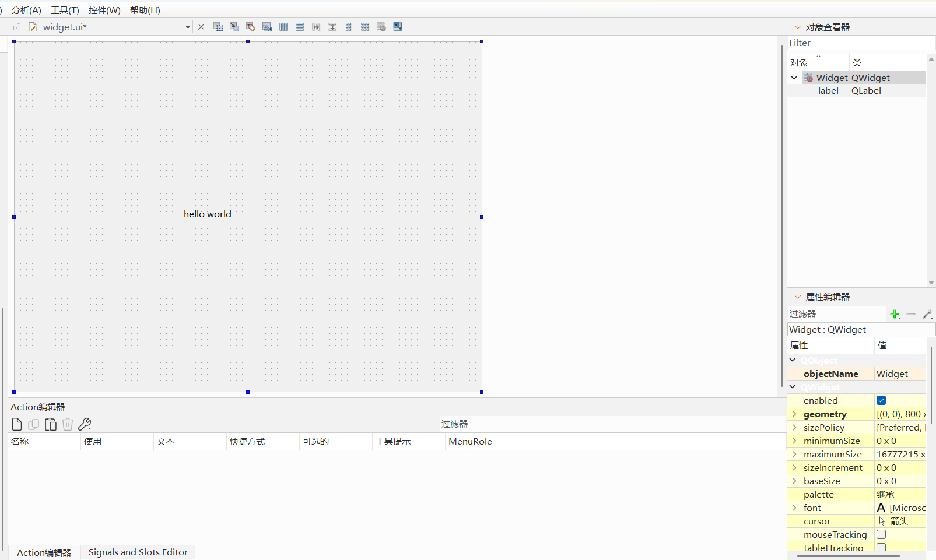The width and height of the screenshot is (936, 560).
Task: Click the property editor 过滤器 field
Action: 837,314
